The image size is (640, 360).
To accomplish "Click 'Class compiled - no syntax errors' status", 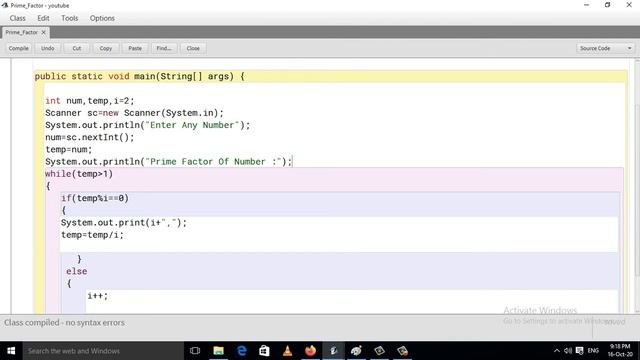I will coord(64,323).
